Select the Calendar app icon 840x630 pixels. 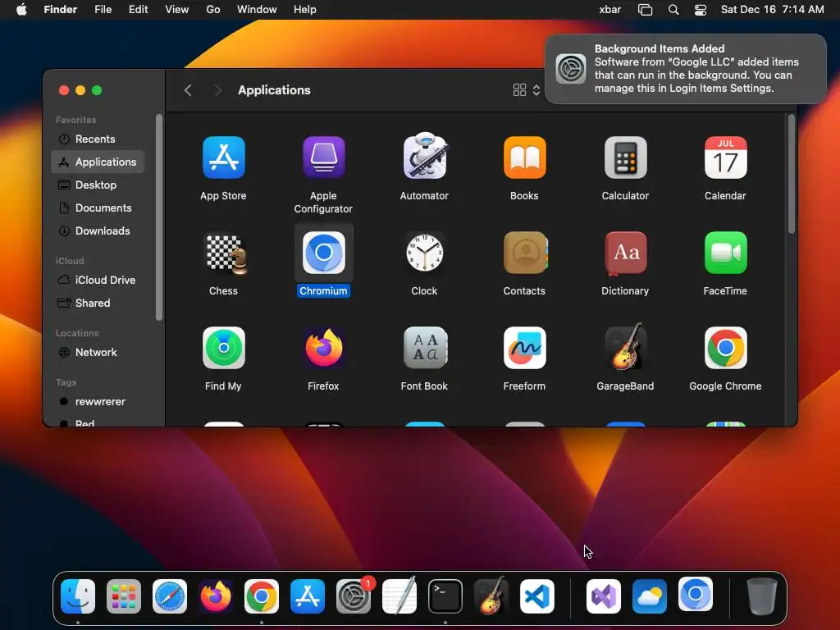pos(725,157)
